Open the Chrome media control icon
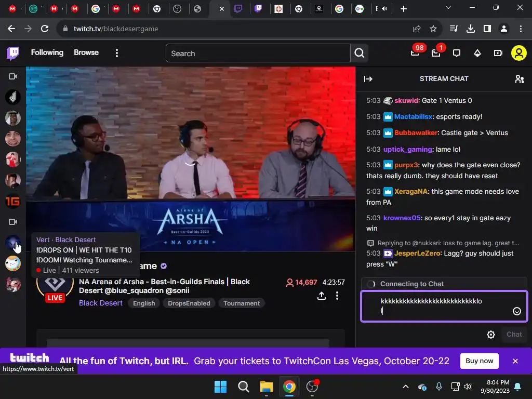The image size is (532, 399). pos(454,29)
